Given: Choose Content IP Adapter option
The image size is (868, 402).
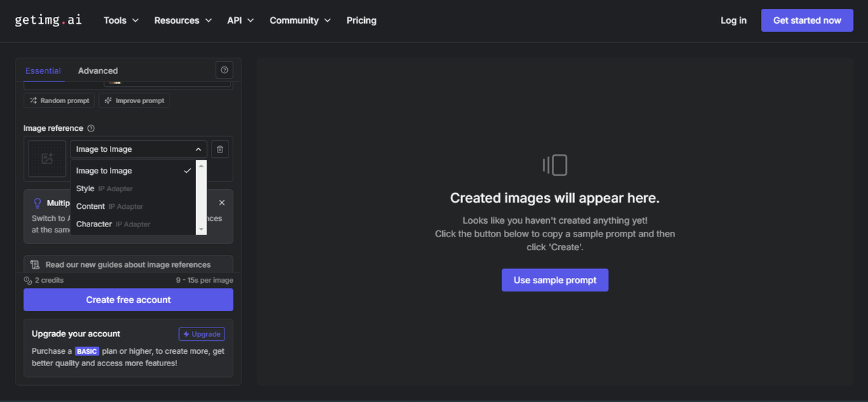Looking at the screenshot, I should point(133,206).
